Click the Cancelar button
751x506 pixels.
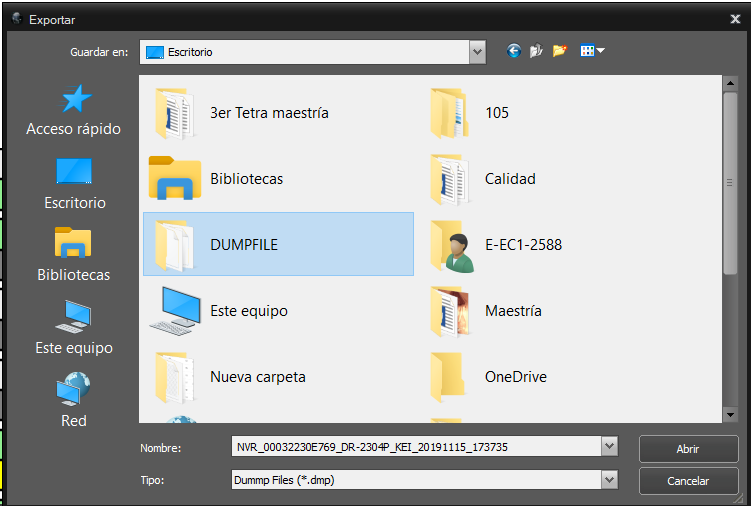688,481
